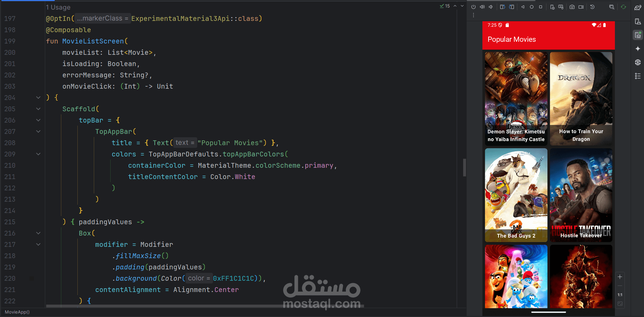Click the MaterialTheme.colorScheme.primary expression
Image resolution: width=644 pixels, height=317 pixels.
pos(265,165)
